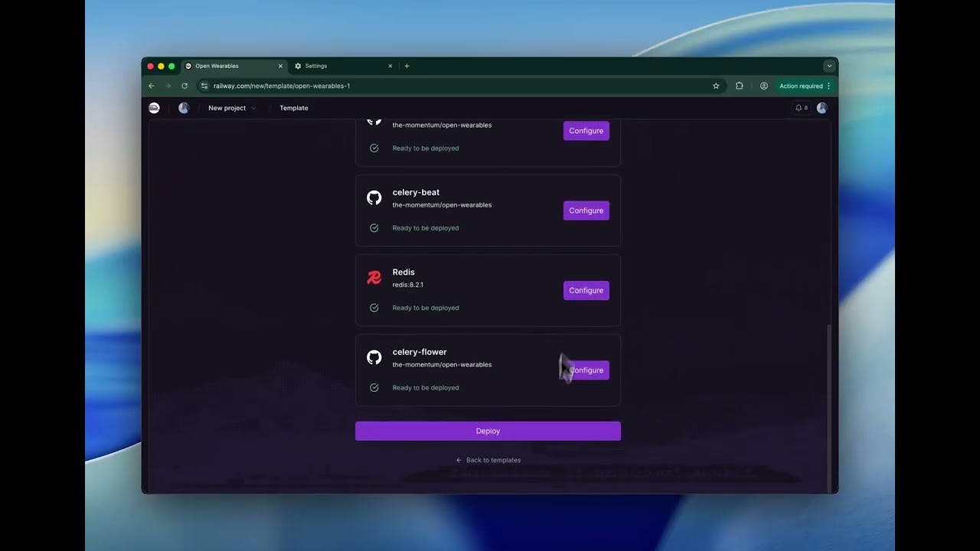This screenshot has height=551, width=980.
Task: Click the Deploy button
Action: point(488,431)
